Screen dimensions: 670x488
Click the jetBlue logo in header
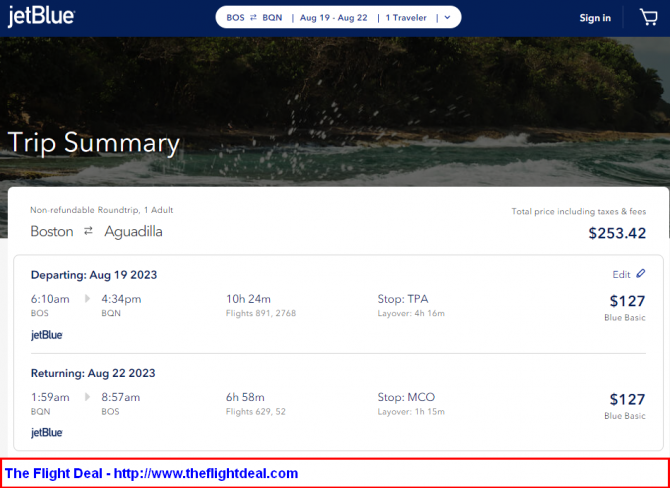tap(41, 18)
